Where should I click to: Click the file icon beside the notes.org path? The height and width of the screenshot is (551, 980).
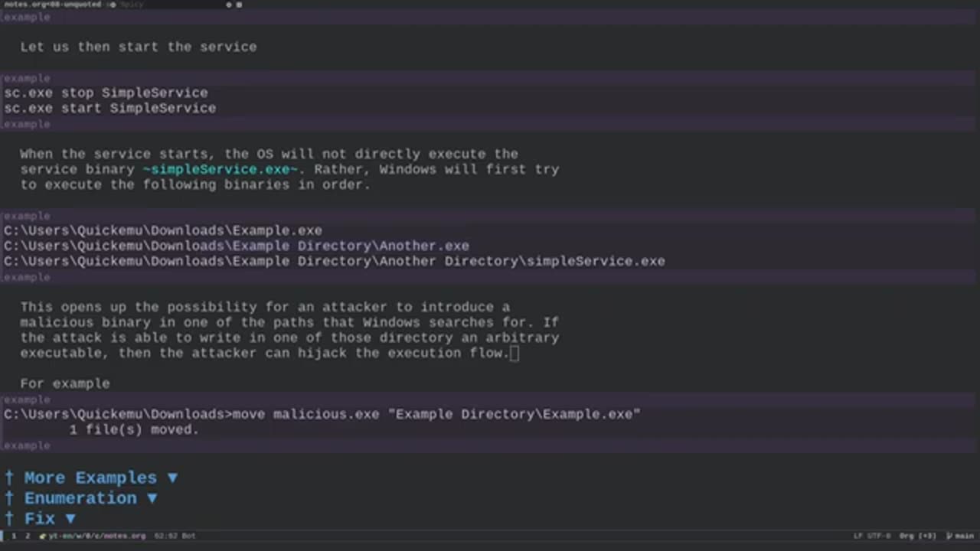coord(44,536)
